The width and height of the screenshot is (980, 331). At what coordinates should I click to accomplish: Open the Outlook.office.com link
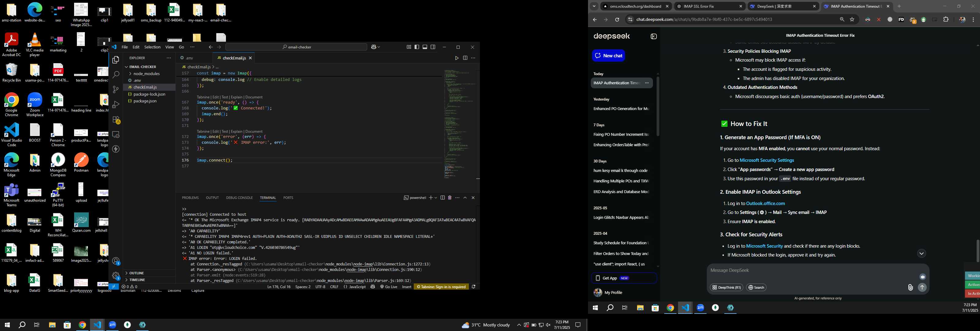click(x=765, y=204)
